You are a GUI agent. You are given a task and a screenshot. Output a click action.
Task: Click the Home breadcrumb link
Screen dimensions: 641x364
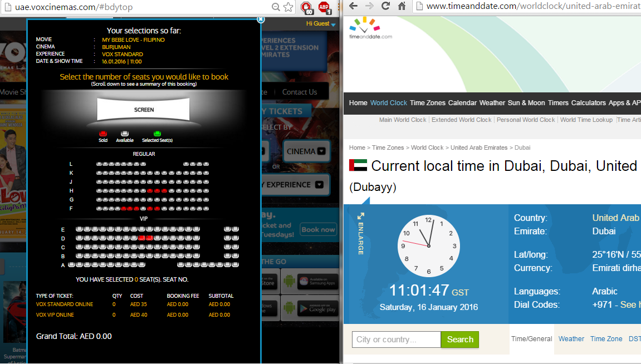pyautogui.click(x=357, y=147)
